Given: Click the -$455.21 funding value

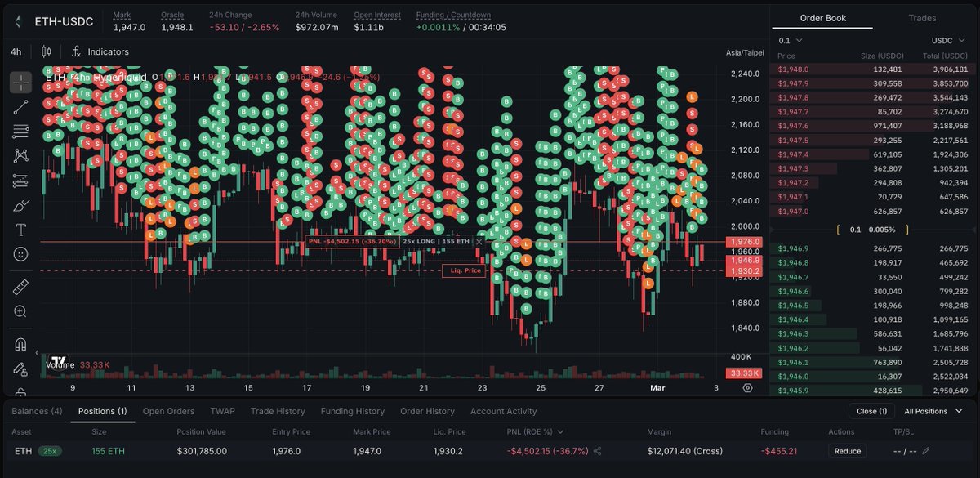Looking at the screenshot, I should (x=777, y=450).
